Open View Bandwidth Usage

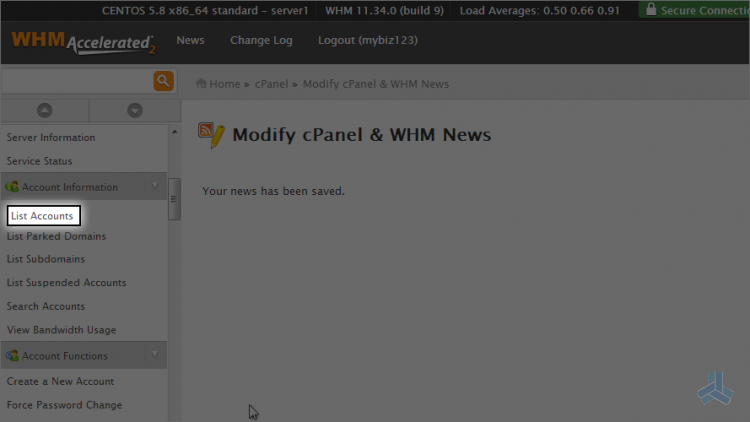61,330
